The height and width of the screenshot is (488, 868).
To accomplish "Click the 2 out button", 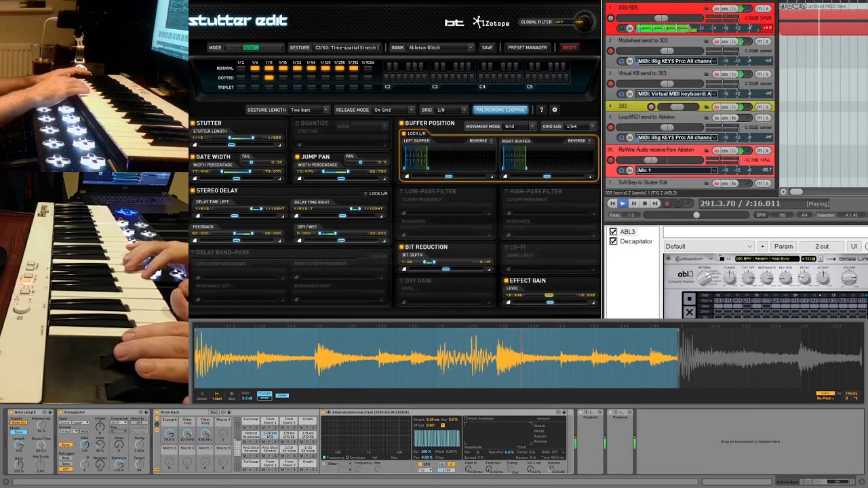I will pyautogui.click(x=821, y=246).
